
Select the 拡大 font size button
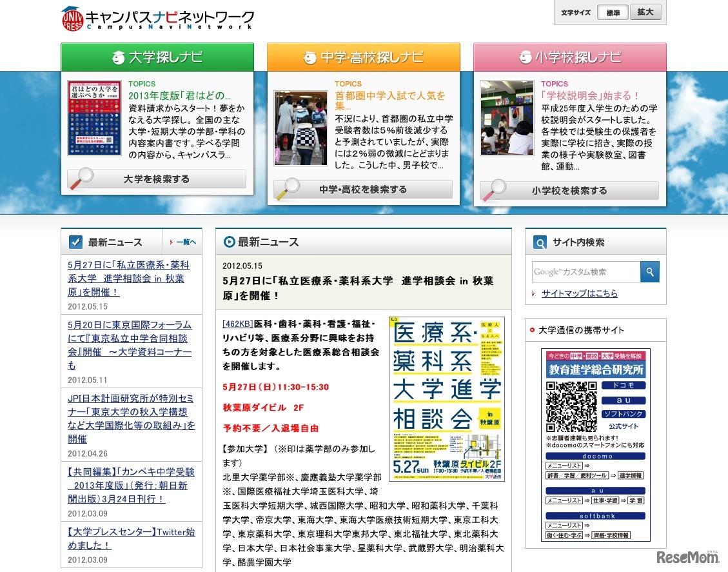click(x=645, y=12)
